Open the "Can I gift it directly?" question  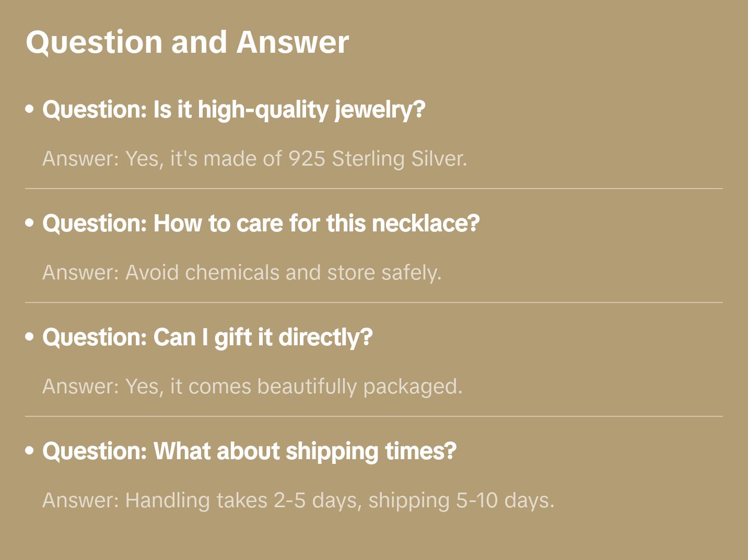tap(208, 337)
